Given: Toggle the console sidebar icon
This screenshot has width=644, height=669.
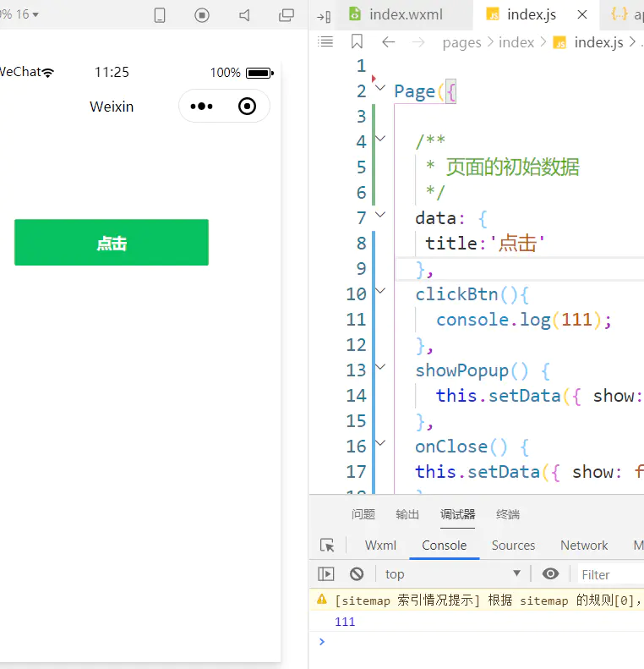Looking at the screenshot, I should tap(326, 574).
